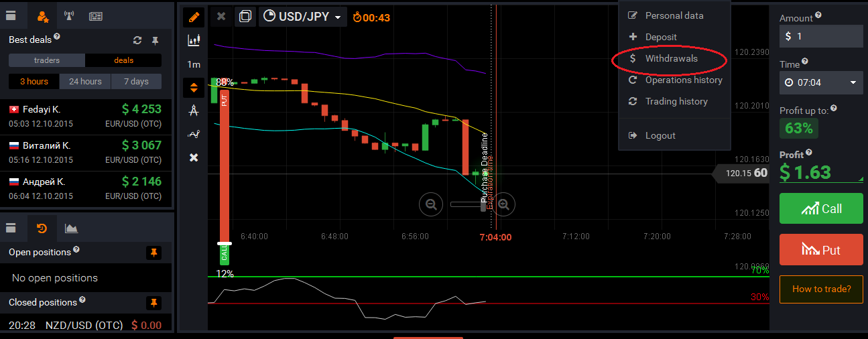Viewport: 868px width, 339px height.
Task: Open the chart type icon
Action: 194,40
